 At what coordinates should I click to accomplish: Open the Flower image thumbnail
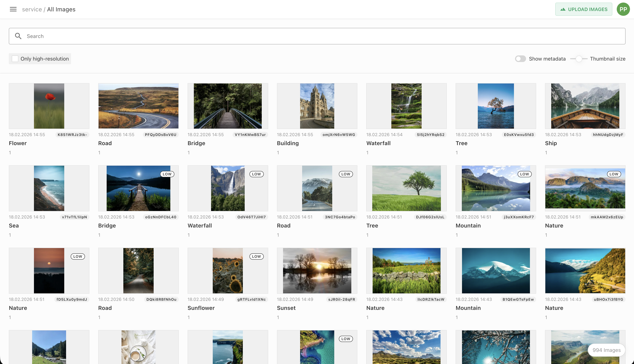point(49,106)
